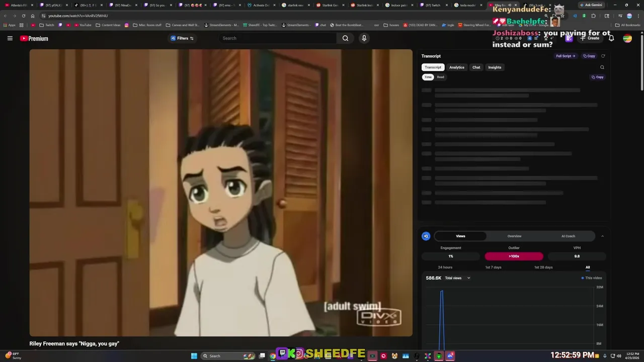Click the taskbar Search box
The width and height of the screenshot is (644, 362).
[x=227, y=356]
